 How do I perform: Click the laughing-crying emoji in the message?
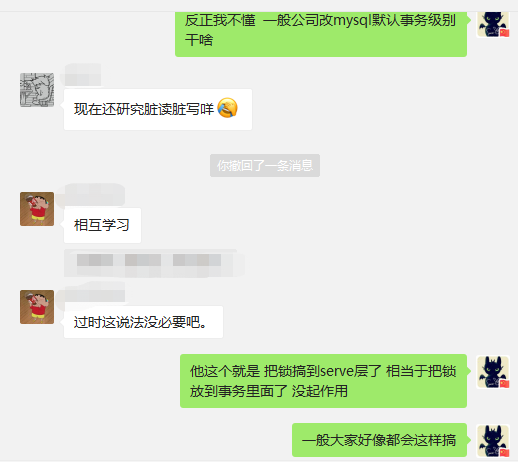click(227, 108)
